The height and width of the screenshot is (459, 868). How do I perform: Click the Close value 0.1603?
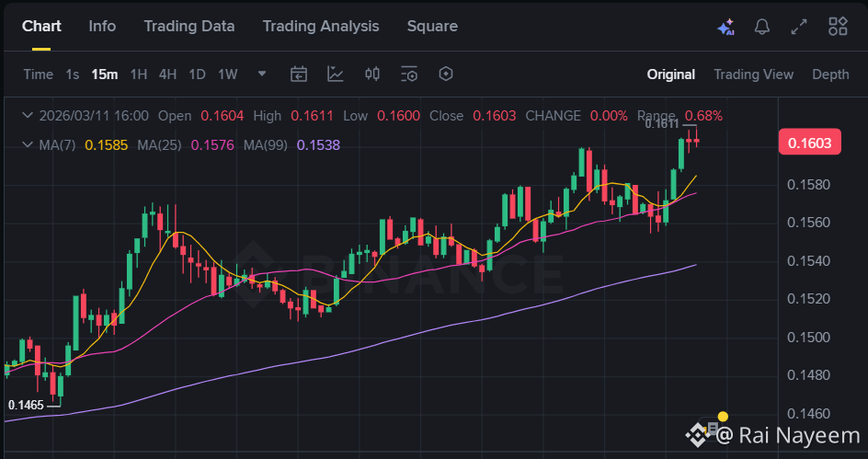[x=495, y=116]
